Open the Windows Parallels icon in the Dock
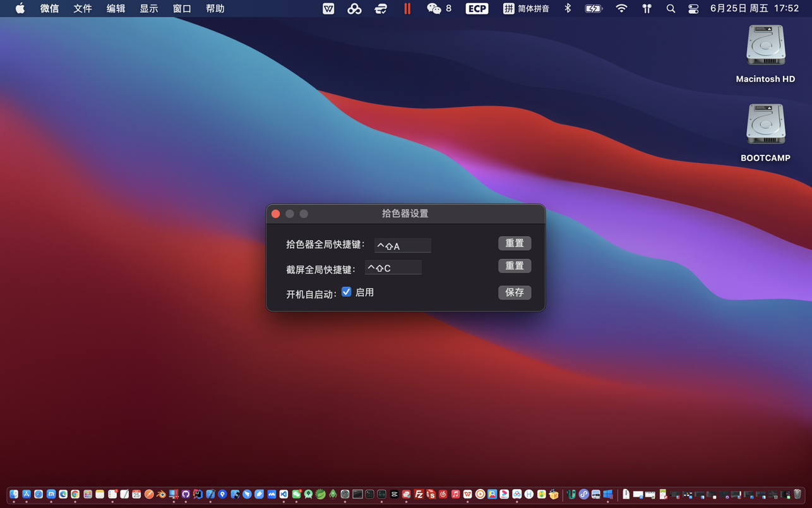 [607, 494]
